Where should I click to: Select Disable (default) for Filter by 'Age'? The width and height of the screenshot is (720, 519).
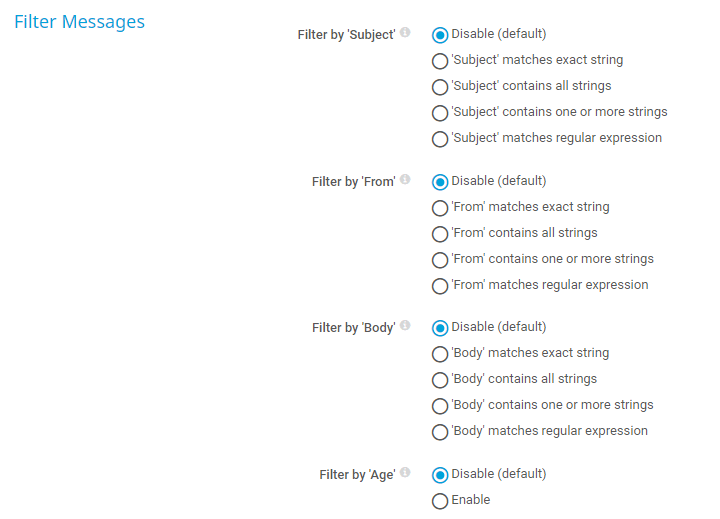[440, 475]
